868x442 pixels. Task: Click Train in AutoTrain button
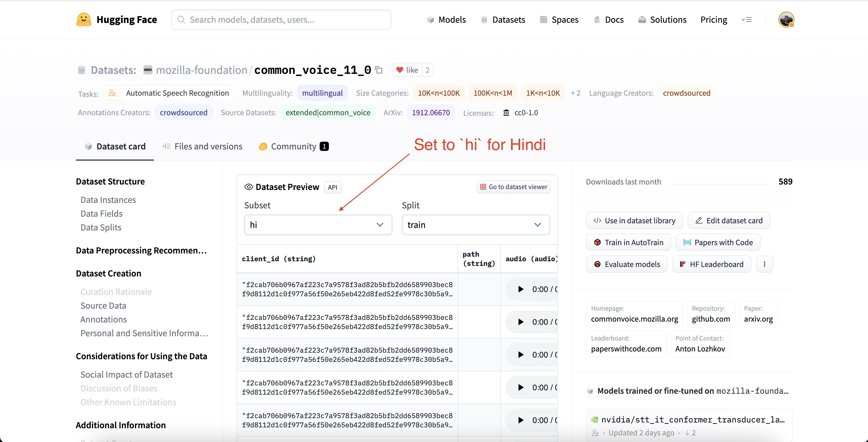click(628, 242)
